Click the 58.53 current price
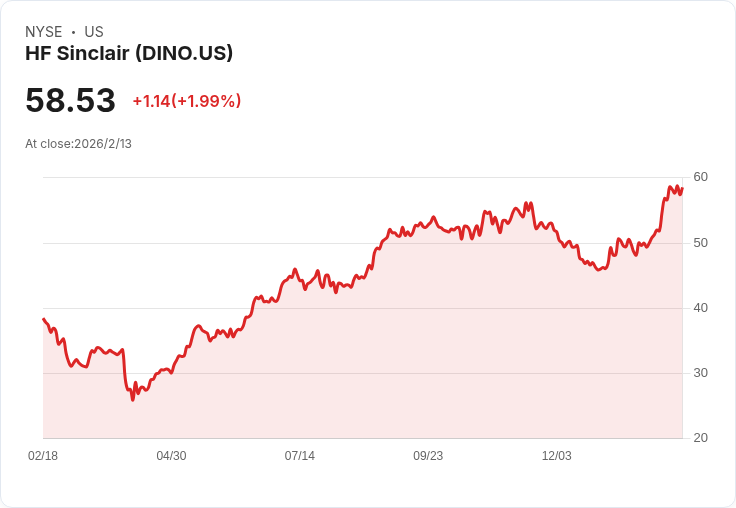The width and height of the screenshot is (736, 508). click(x=70, y=100)
